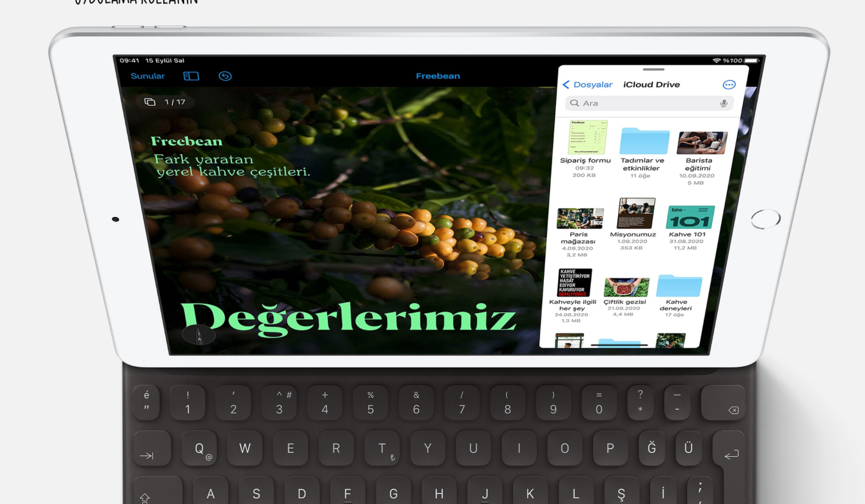Tap the number 0 equals key
The width and height of the screenshot is (865, 504).
pyautogui.click(x=599, y=403)
